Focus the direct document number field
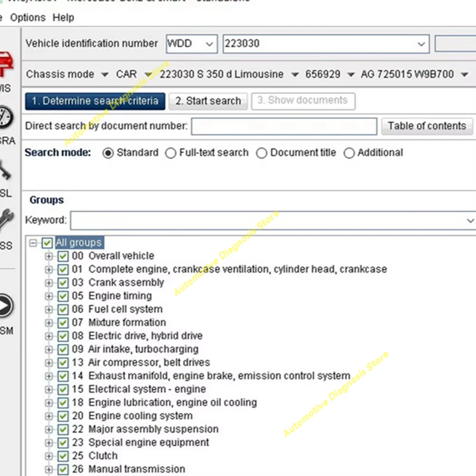476x476 pixels. (x=284, y=126)
